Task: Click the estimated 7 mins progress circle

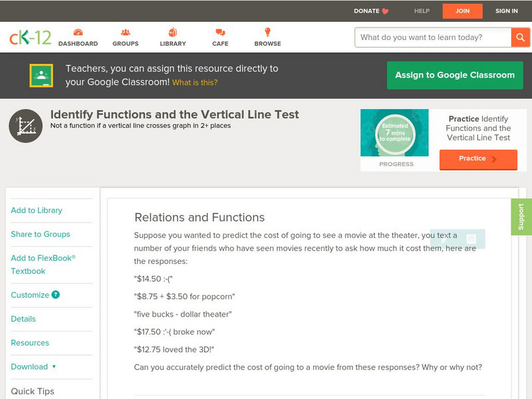Action: (396, 133)
